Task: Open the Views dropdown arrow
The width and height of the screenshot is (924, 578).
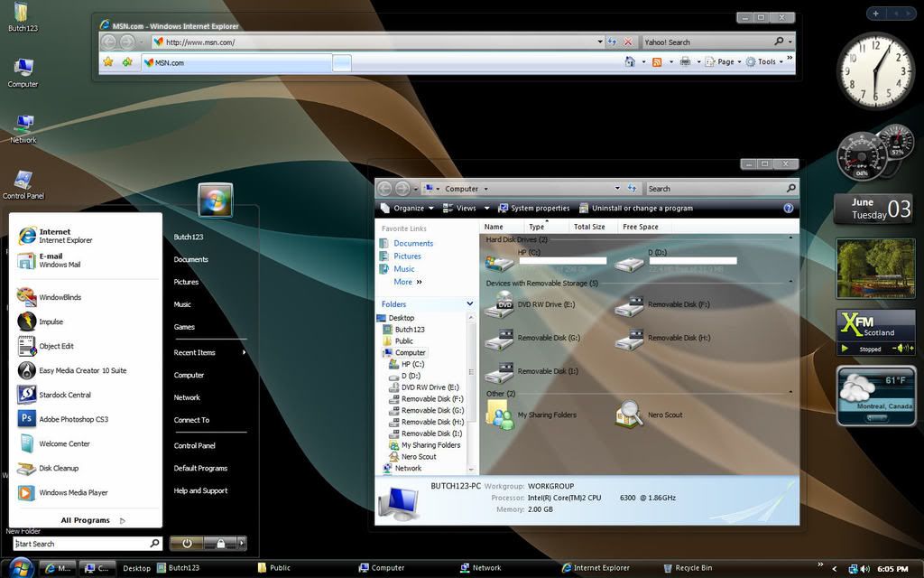Action: 486,209
